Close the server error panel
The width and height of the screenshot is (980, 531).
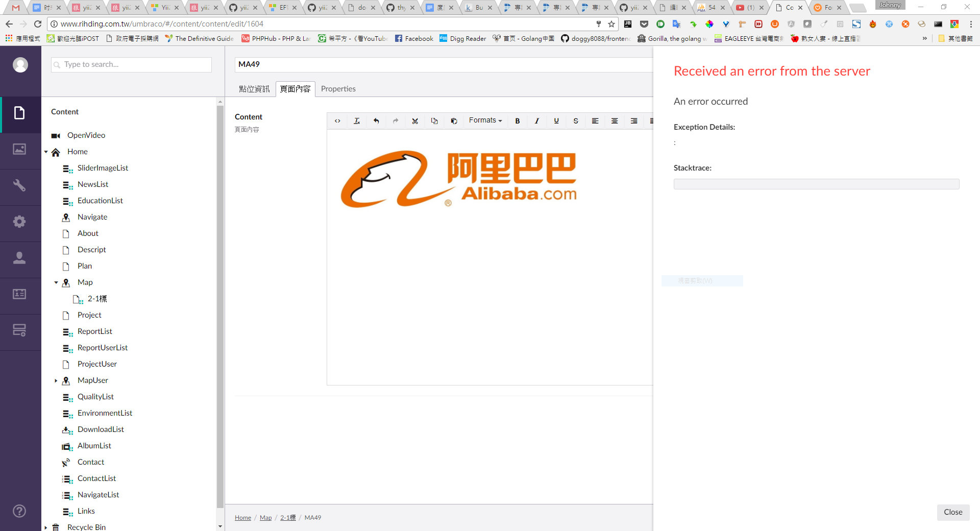[952, 512]
